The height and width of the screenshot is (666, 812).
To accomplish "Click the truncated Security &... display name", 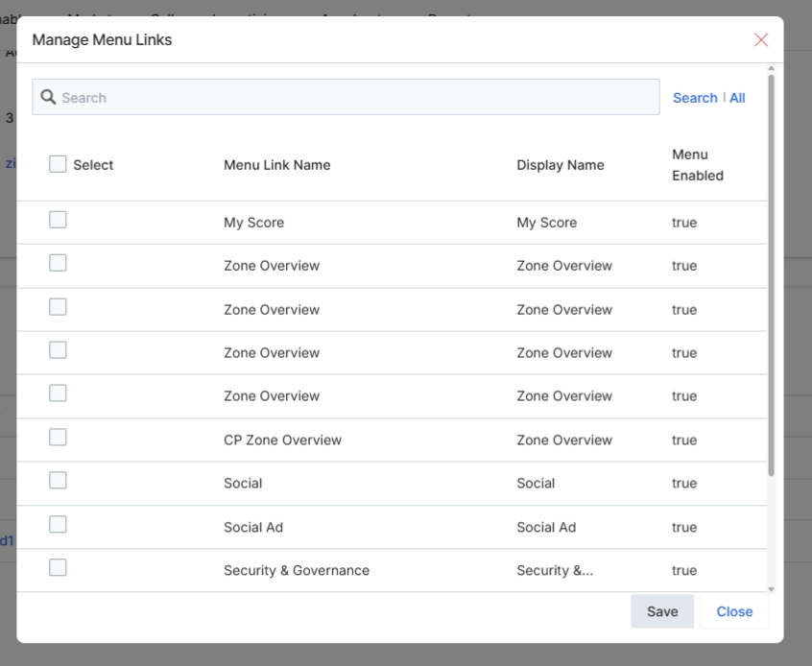I will [555, 571].
